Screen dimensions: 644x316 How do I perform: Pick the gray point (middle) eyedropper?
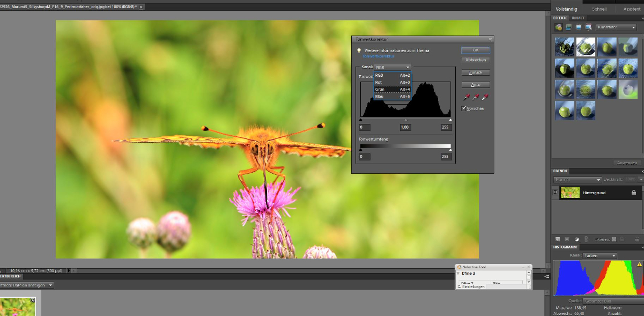pos(476,97)
